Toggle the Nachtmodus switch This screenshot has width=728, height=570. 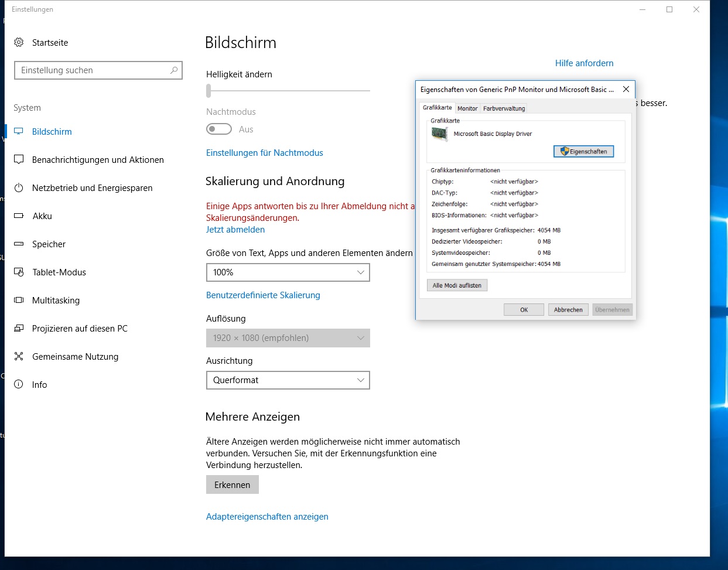click(219, 129)
